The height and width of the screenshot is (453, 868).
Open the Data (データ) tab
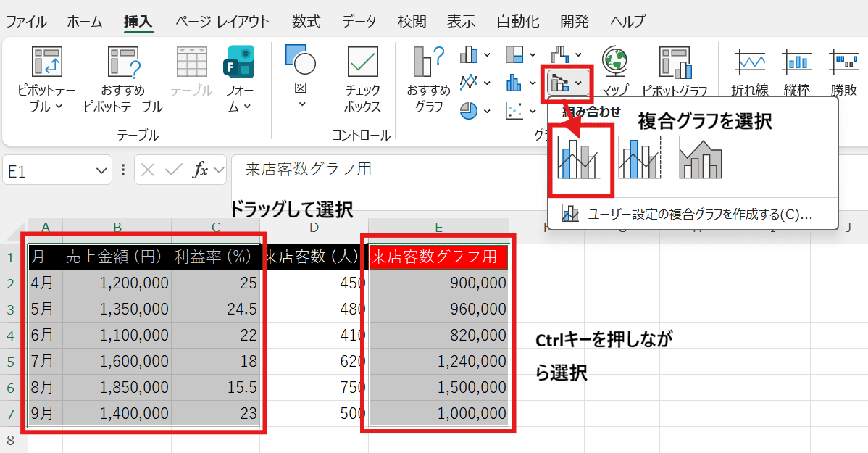359,21
